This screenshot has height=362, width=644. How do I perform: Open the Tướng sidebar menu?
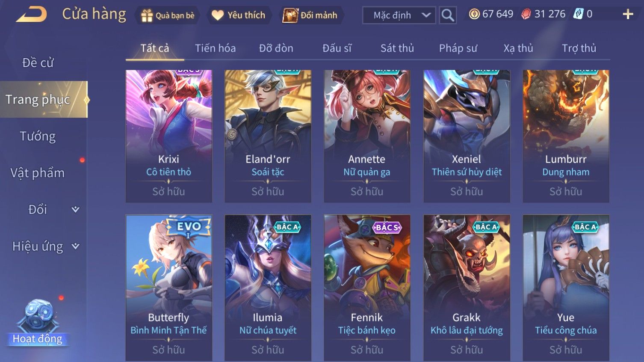(x=38, y=136)
